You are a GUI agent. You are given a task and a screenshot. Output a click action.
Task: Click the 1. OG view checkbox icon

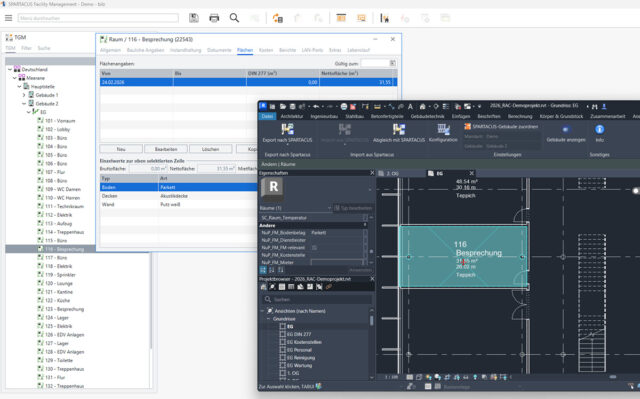tap(282, 373)
